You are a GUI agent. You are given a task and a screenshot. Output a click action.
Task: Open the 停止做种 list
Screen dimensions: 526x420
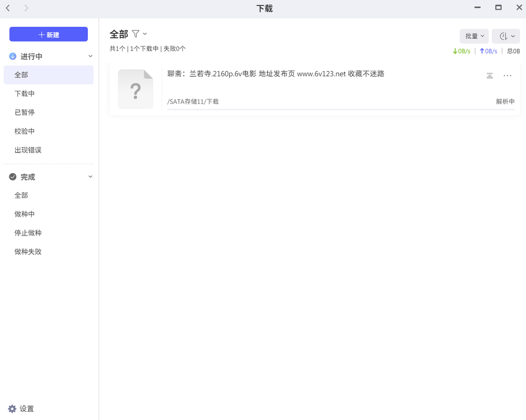click(x=28, y=233)
